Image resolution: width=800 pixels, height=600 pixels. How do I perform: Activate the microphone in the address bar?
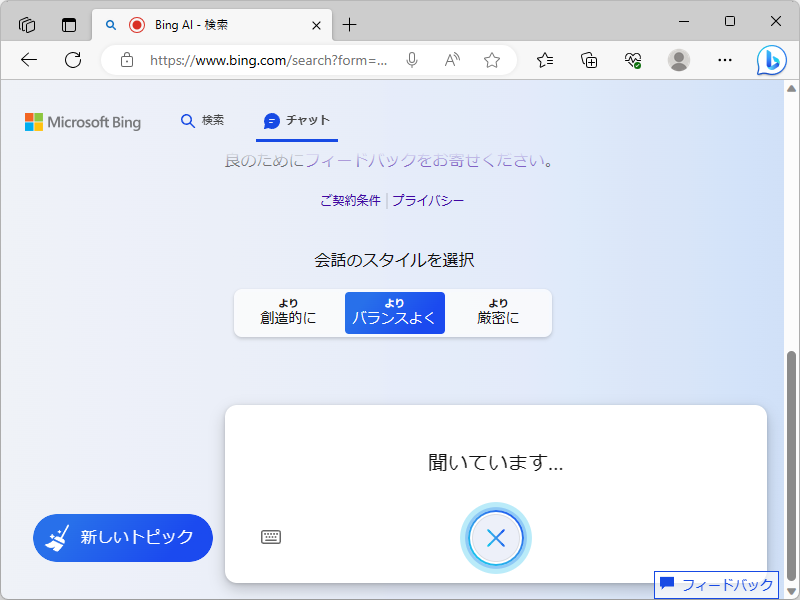(411, 60)
